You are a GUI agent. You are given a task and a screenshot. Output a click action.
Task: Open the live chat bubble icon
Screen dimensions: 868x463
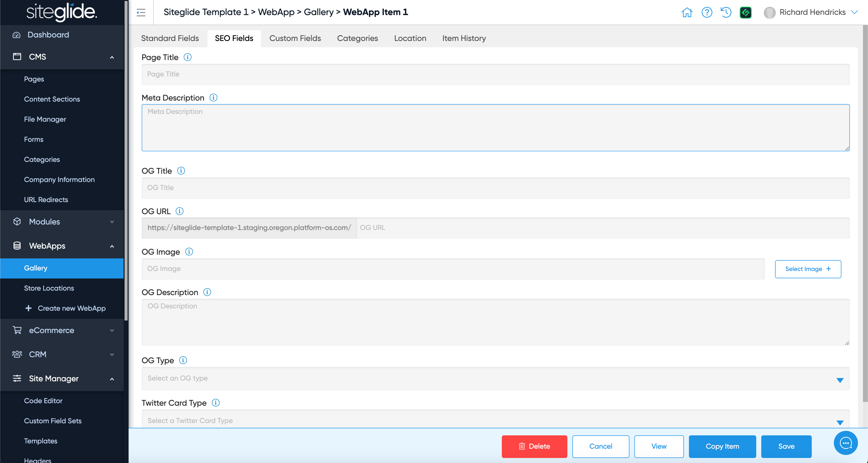click(x=845, y=443)
